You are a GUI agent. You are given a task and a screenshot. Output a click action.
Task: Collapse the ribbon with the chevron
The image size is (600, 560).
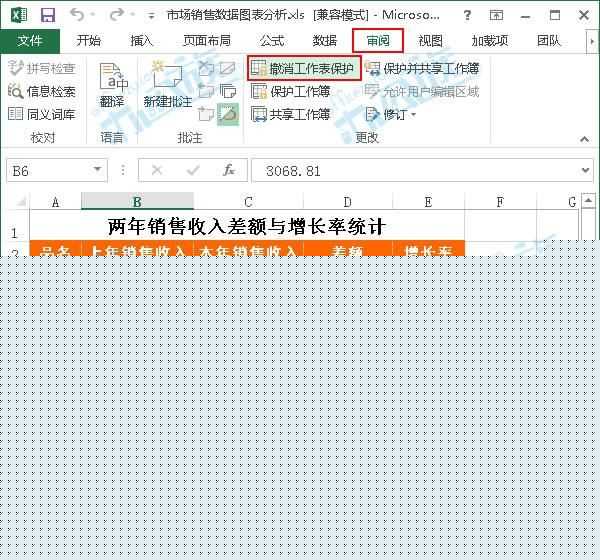[x=584, y=139]
